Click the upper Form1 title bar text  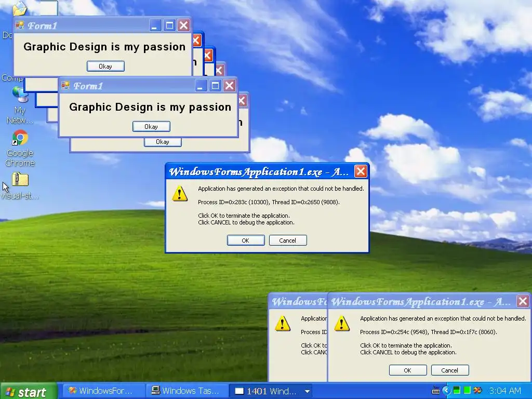(43, 26)
